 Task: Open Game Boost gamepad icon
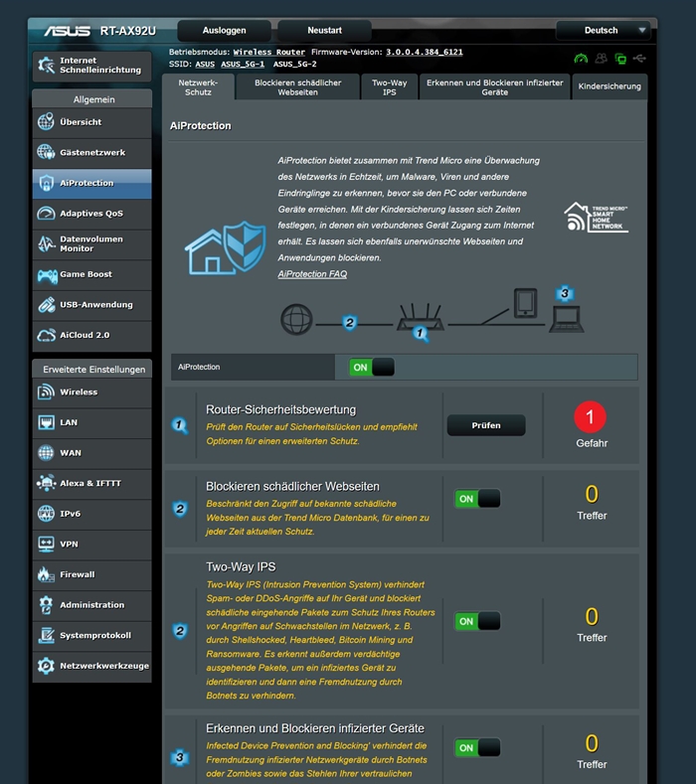(x=47, y=274)
